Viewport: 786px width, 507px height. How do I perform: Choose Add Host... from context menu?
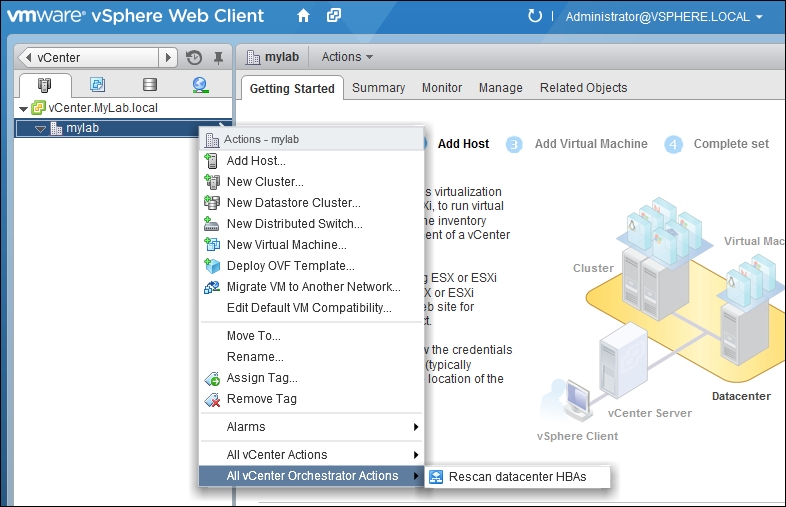311,160
